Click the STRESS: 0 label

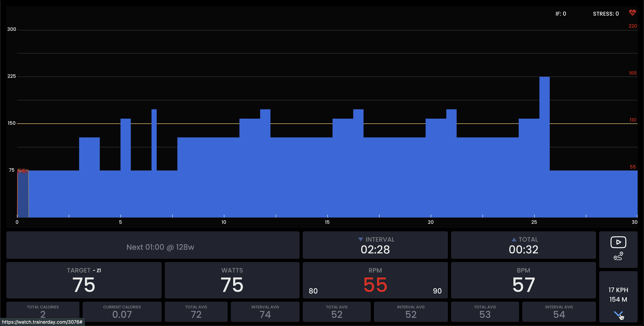[606, 14]
